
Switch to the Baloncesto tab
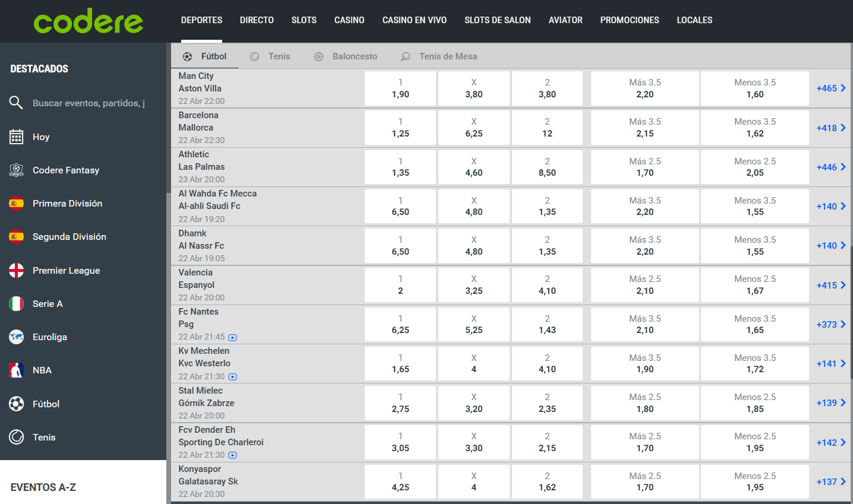(x=354, y=56)
